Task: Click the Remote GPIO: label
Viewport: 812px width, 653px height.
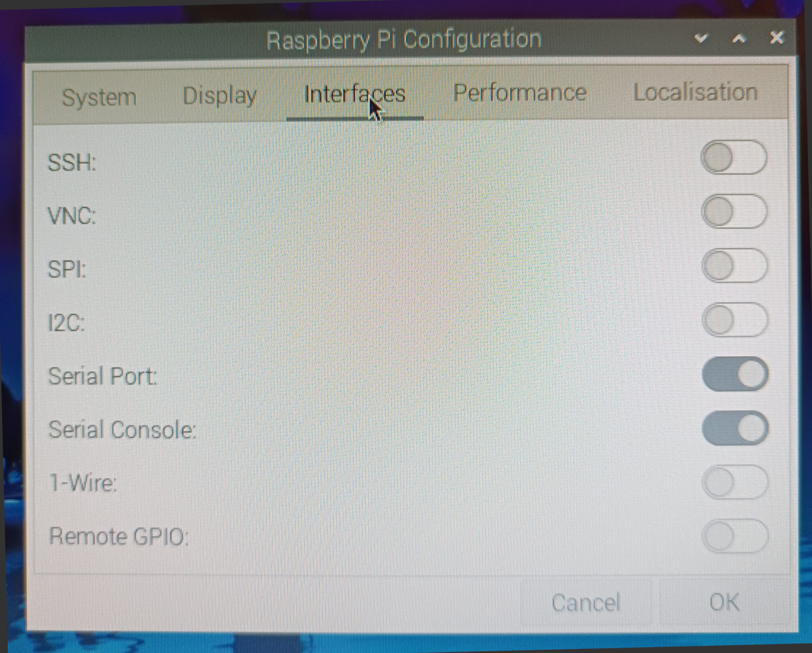Action: (x=119, y=536)
